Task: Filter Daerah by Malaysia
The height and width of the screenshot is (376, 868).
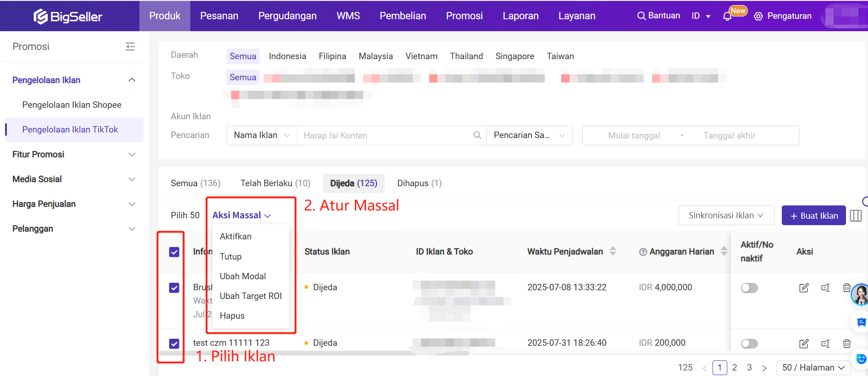Action: pyautogui.click(x=376, y=56)
